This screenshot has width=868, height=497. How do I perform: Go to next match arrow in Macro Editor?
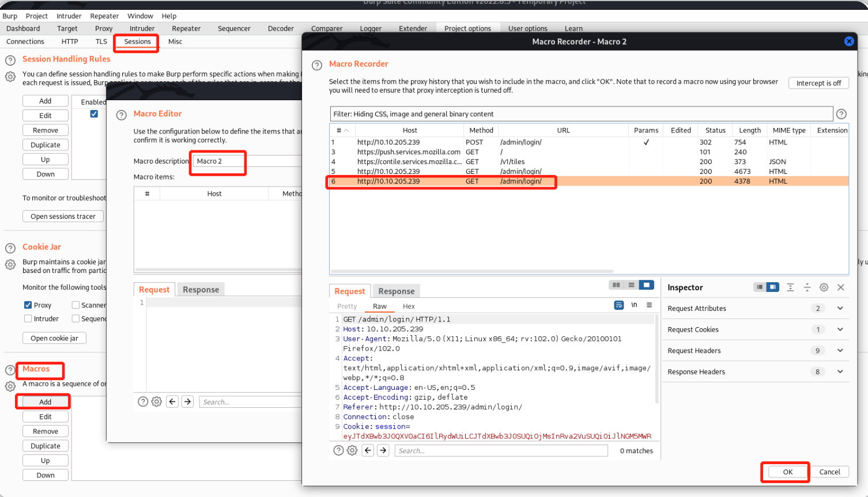tap(187, 402)
